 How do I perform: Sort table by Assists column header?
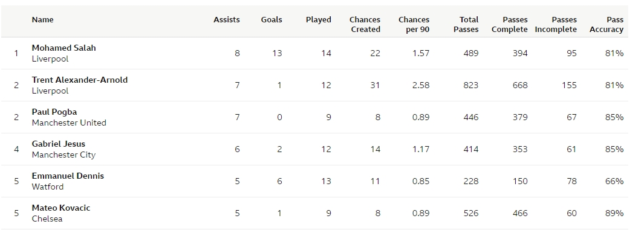(226, 20)
